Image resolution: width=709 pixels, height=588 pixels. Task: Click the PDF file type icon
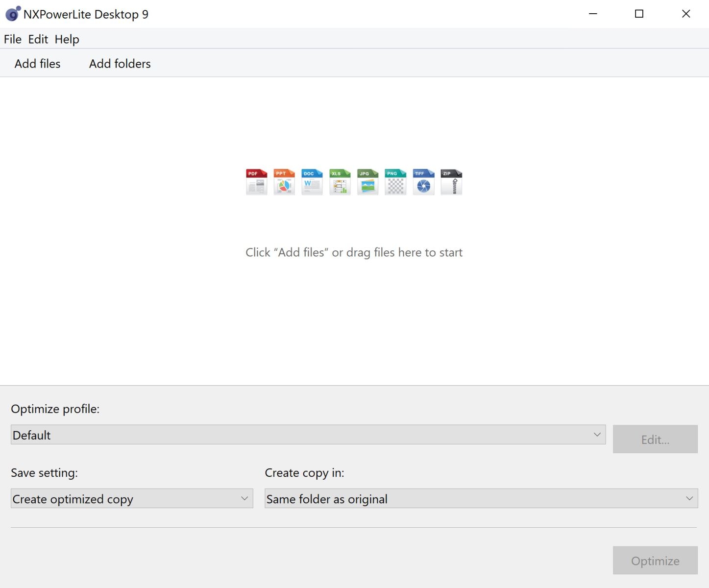tap(256, 182)
